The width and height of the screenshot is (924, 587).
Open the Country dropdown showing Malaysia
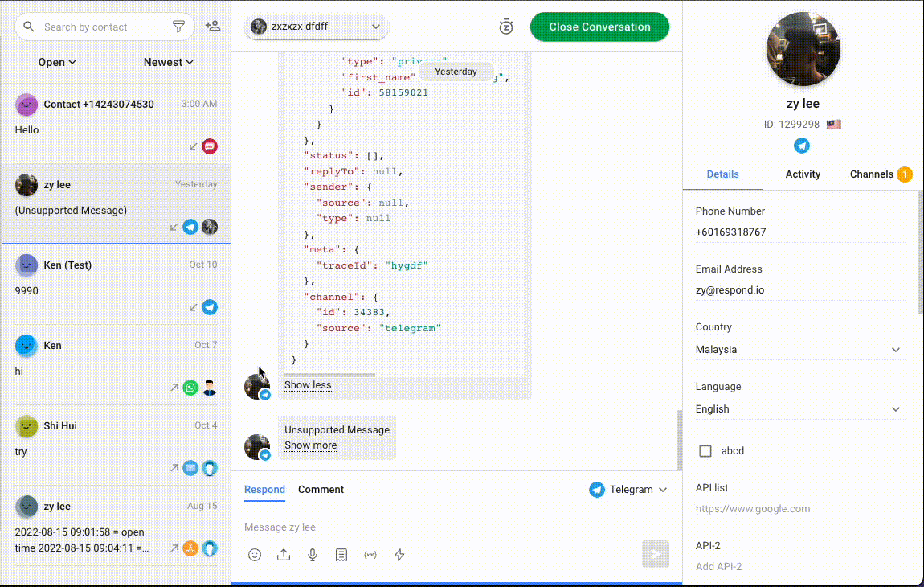click(x=799, y=350)
